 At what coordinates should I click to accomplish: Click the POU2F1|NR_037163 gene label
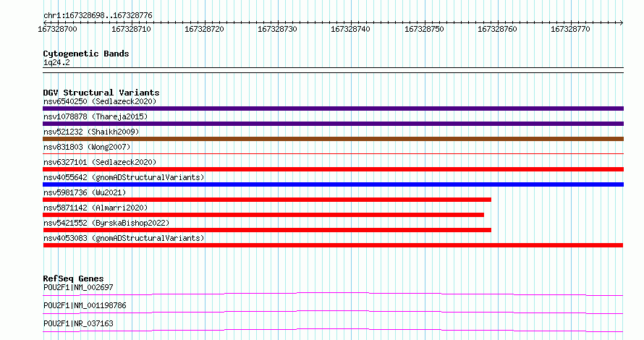coord(78,323)
